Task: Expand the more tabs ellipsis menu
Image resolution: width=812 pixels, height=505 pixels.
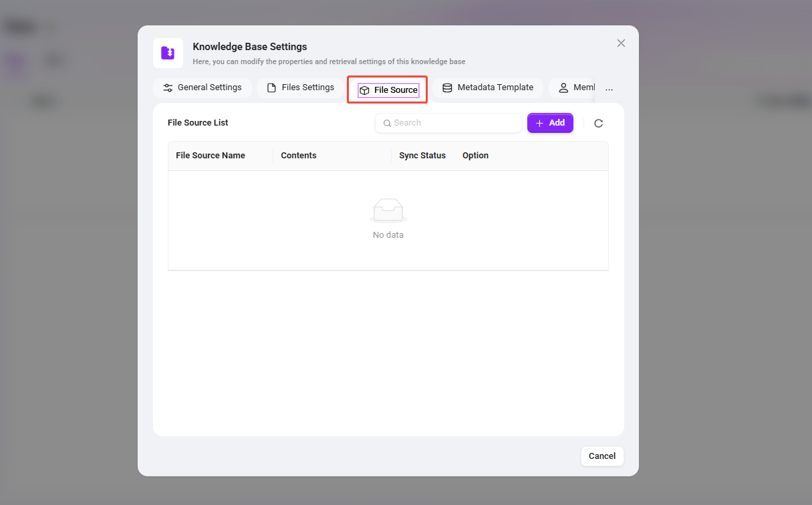Action: tap(609, 88)
